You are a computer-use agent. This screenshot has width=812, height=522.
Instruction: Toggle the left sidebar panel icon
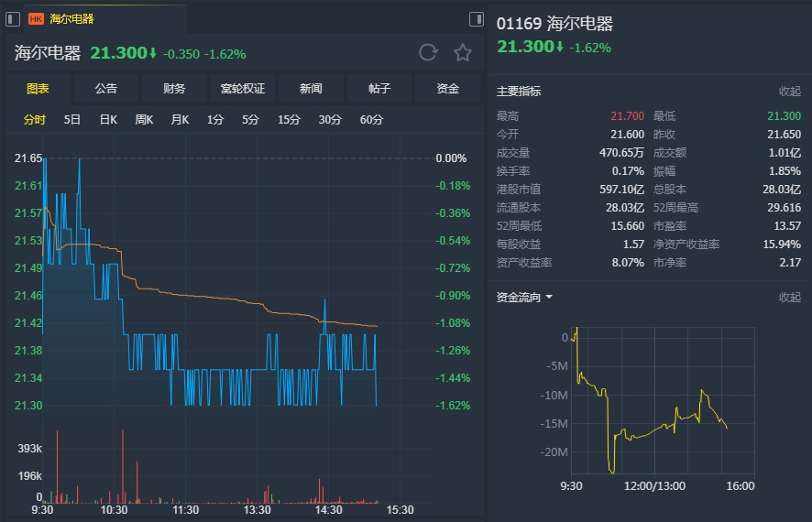pyautogui.click(x=13, y=19)
